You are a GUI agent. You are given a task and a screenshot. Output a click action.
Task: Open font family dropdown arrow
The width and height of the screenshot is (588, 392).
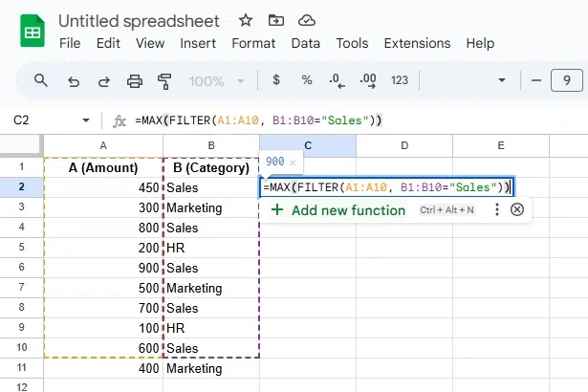[x=502, y=80]
